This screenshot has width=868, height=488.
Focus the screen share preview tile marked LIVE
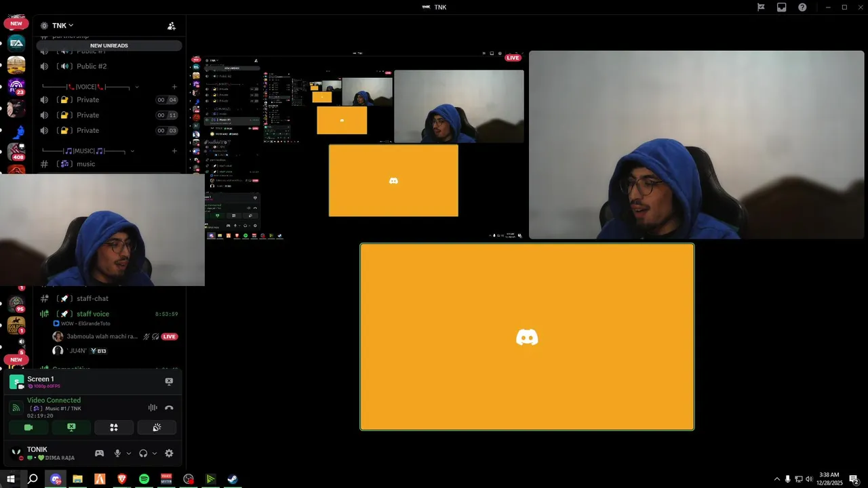(x=357, y=145)
